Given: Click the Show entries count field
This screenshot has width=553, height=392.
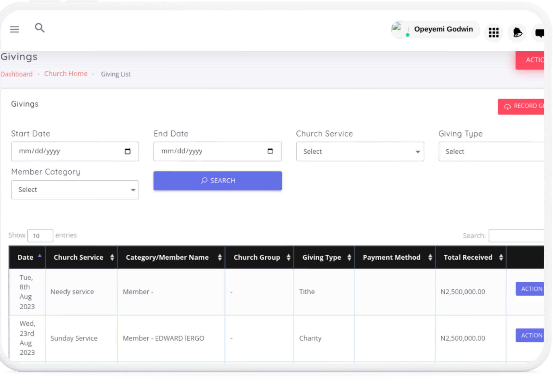Looking at the screenshot, I should 40,236.
